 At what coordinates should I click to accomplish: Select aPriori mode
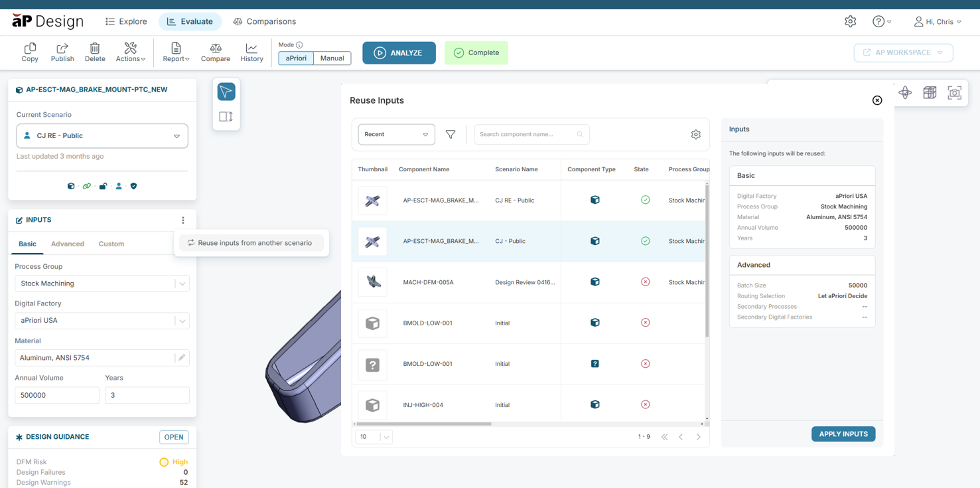click(x=296, y=58)
